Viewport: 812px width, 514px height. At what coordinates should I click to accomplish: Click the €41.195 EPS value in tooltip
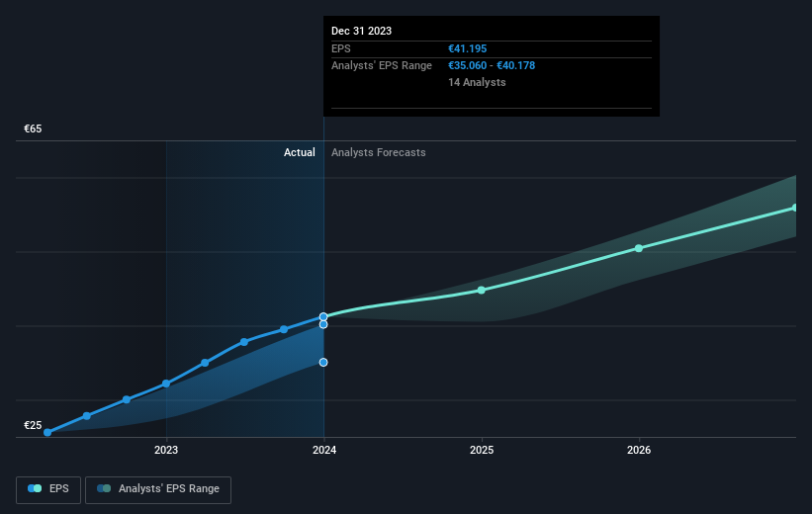click(467, 48)
